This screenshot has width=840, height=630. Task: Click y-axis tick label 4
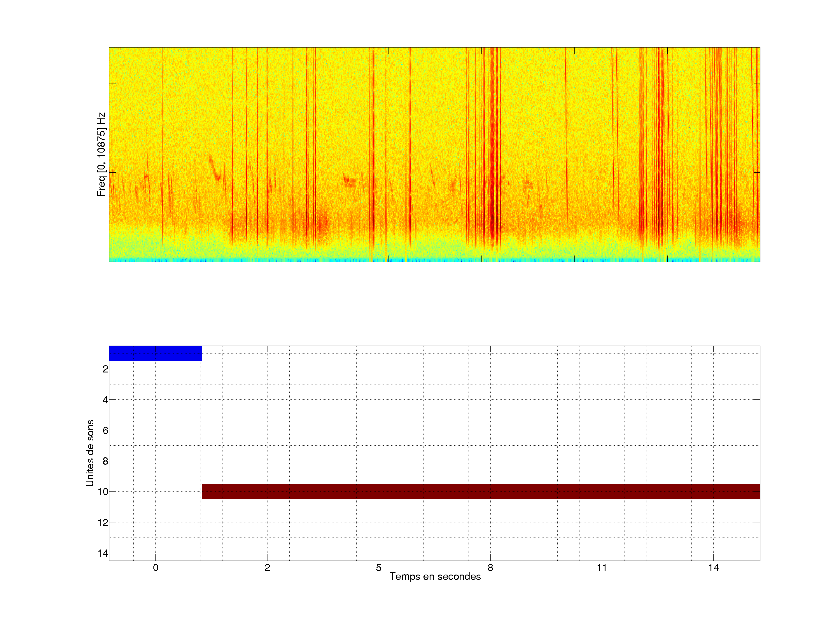pos(105,400)
